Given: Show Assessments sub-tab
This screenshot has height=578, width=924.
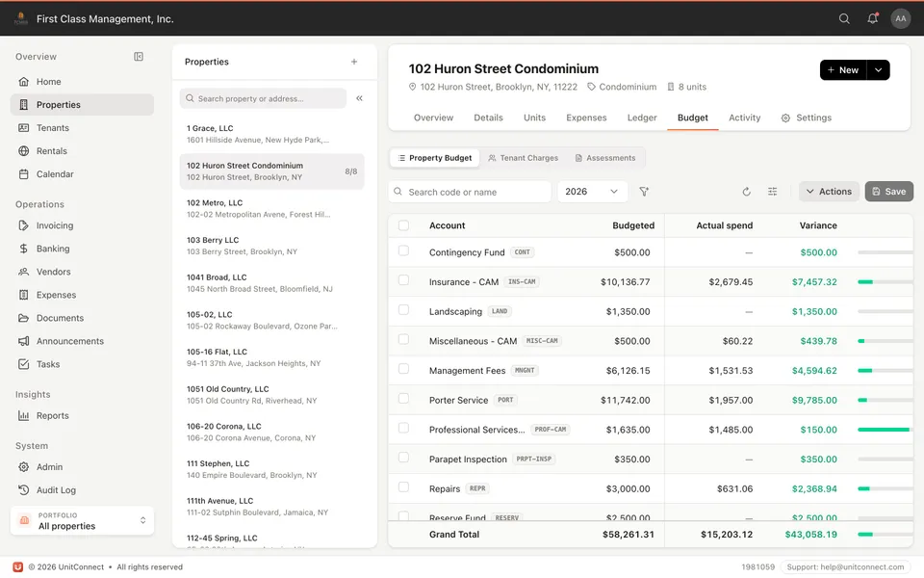Looking at the screenshot, I should click(x=605, y=158).
